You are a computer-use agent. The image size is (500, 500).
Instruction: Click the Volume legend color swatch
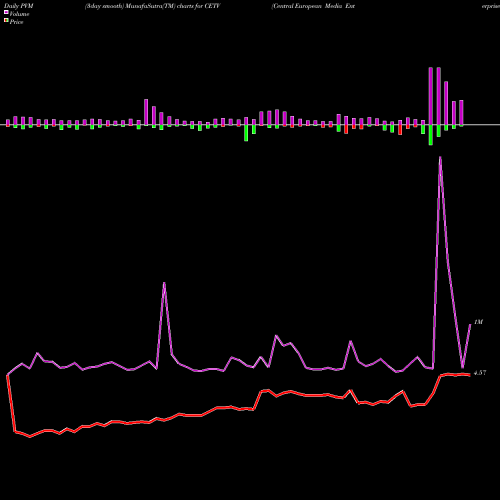[x=6, y=12]
